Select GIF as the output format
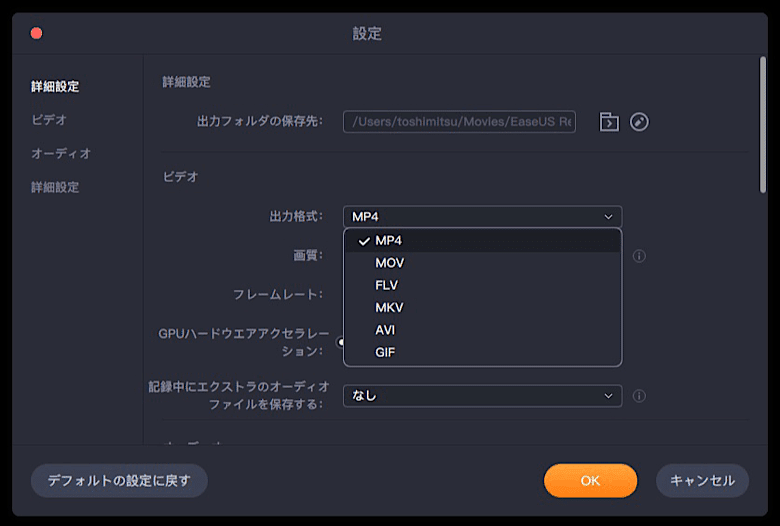Screen dimensions: 780x526 tap(483, 352)
